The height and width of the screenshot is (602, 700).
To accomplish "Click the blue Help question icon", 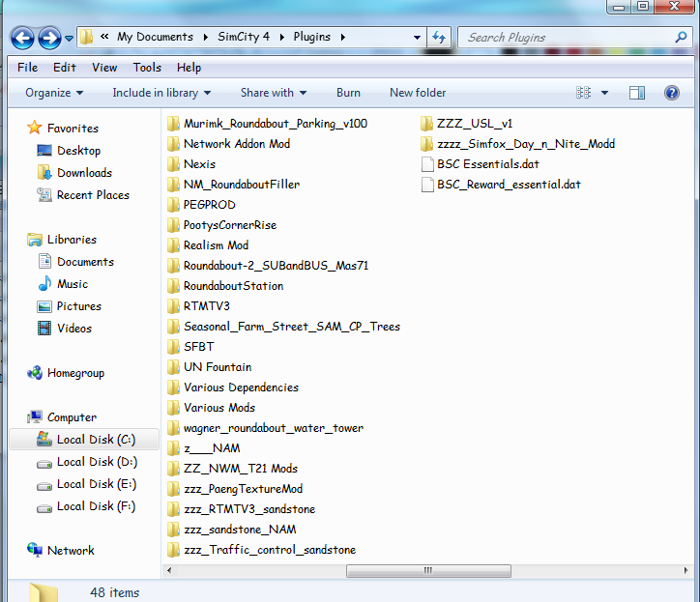I will (671, 93).
